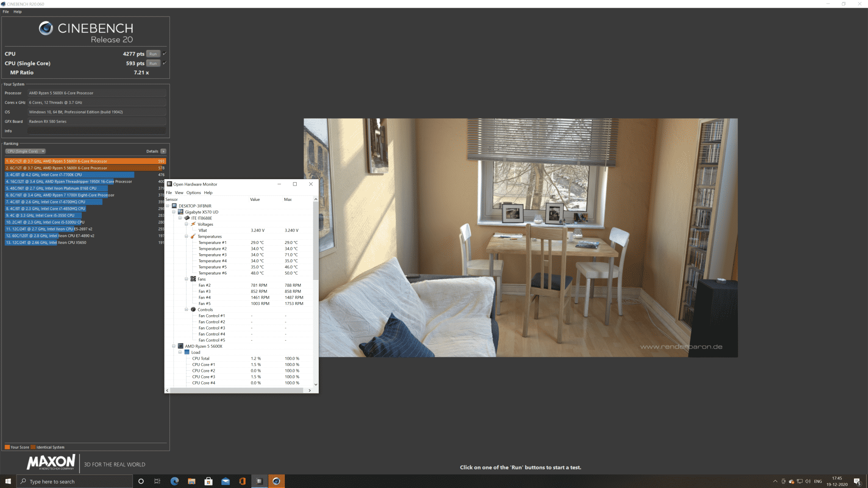Open Microsoft Store from taskbar
The width and height of the screenshot is (868, 488).
pos(209,481)
